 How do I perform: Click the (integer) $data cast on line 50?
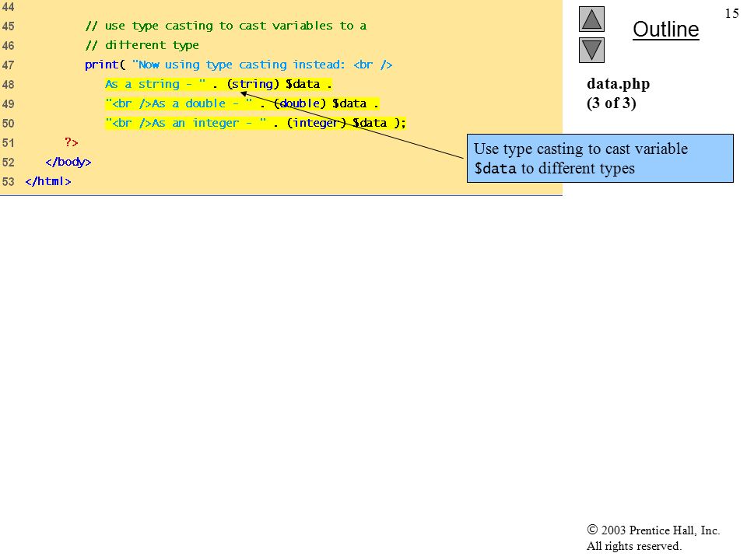[337, 124]
